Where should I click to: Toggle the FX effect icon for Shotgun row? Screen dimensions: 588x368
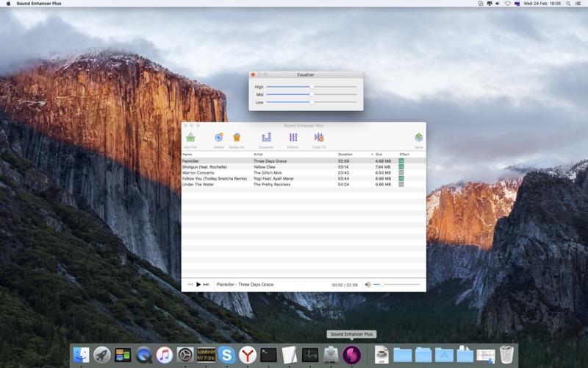401,167
